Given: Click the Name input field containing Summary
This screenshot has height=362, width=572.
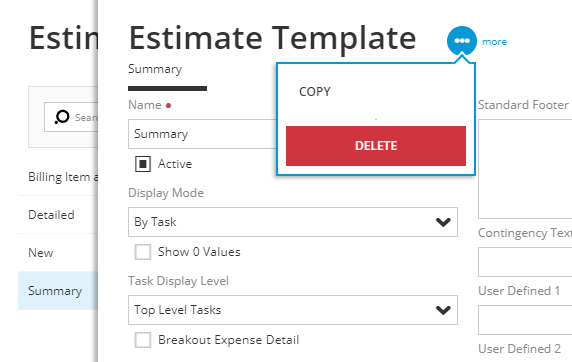Looking at the screenshot, I should pos(202,134).
